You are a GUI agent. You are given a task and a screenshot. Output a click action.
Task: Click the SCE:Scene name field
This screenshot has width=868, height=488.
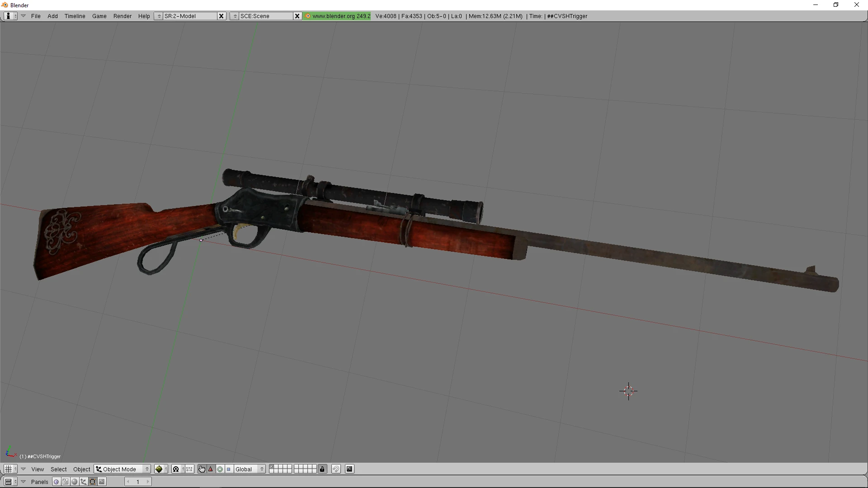(x=266, y=16)
